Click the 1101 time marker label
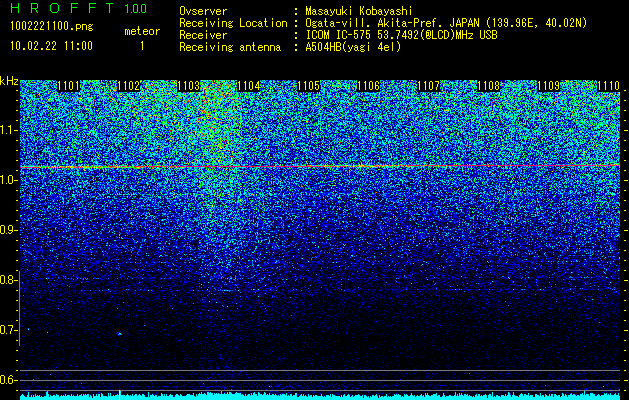Screen dimensions: 629x400 69,86
